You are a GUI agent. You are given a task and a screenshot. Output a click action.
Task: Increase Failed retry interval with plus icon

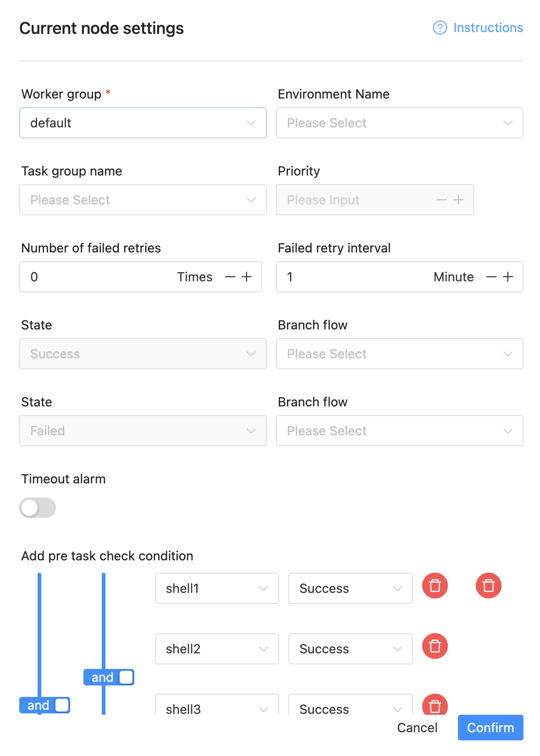508,277
